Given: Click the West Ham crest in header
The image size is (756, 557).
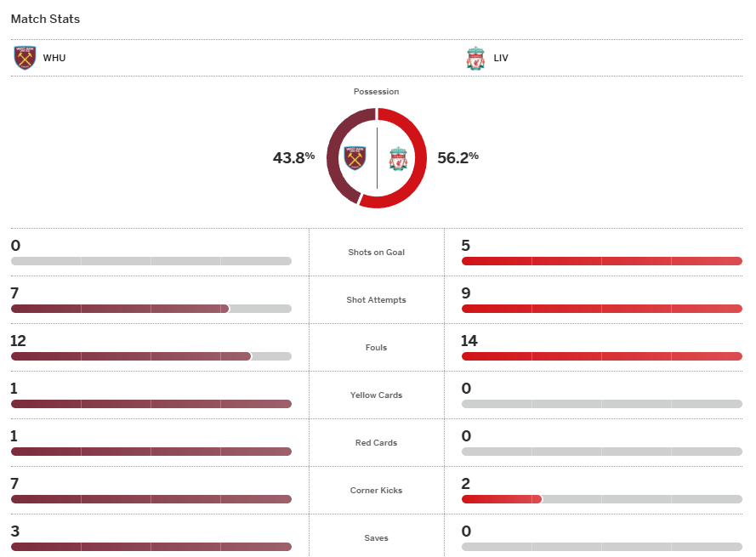Looking at the screenshot, I should click(x=25, y=58).
